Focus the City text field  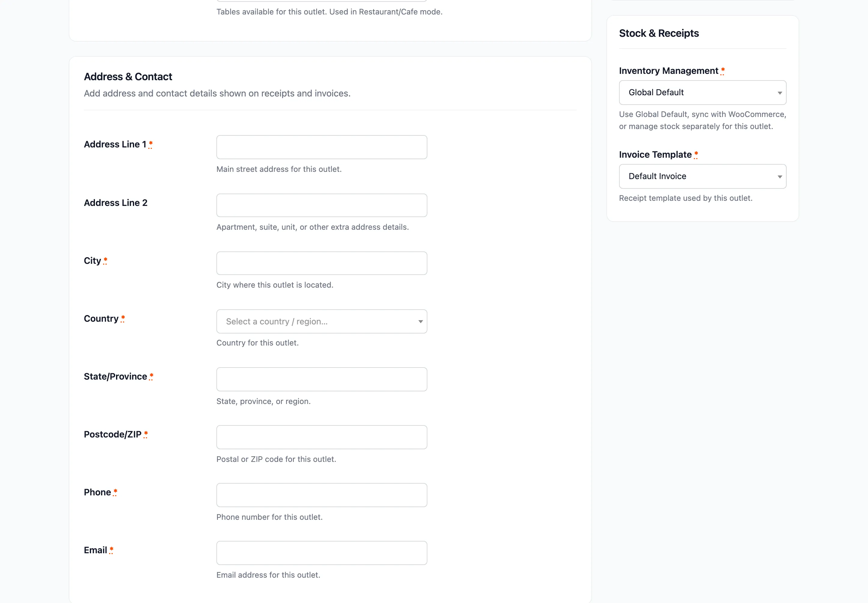pos(322,263)
